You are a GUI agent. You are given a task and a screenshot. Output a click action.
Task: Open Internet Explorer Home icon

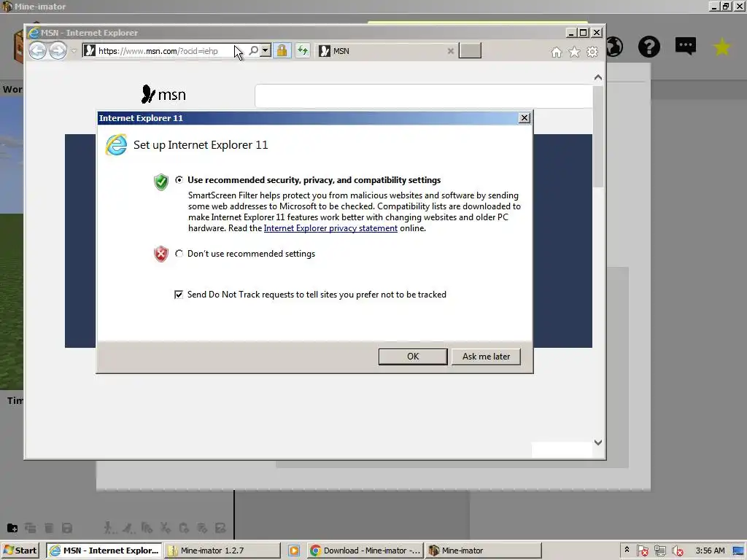pos(556,52)
